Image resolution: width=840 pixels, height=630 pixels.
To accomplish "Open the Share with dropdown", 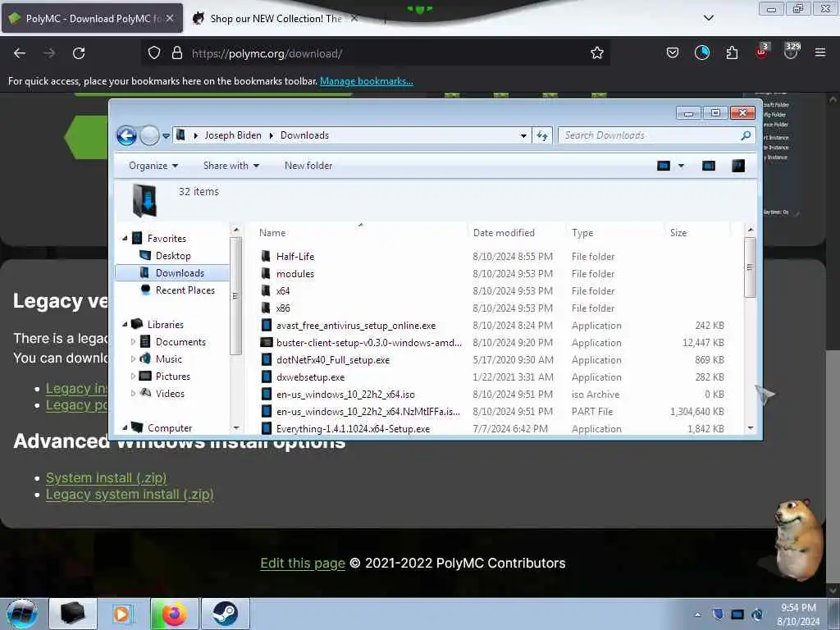I will 231,166.
